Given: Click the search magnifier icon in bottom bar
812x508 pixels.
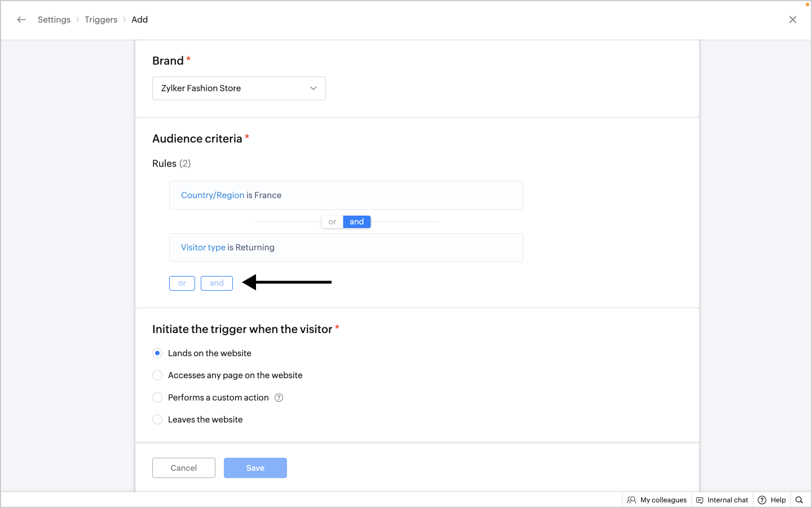Looking at the screenshot, I should click(799, 500).
